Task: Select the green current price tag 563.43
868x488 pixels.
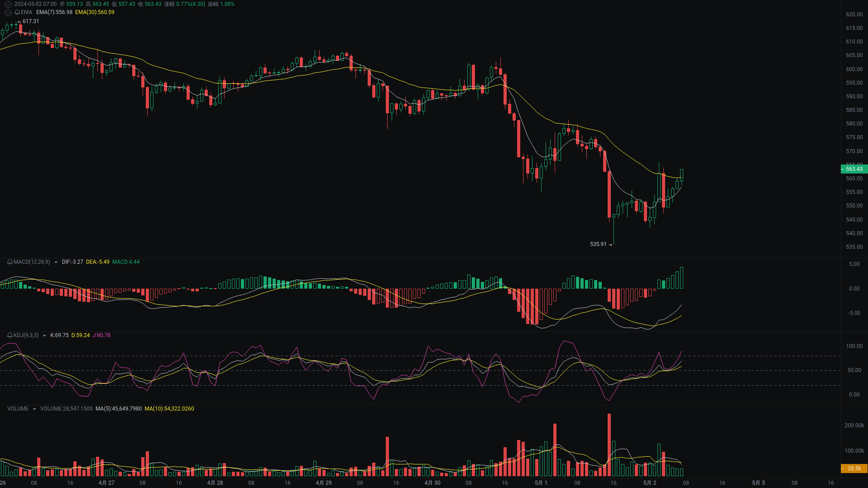Action: pos(854,169)
